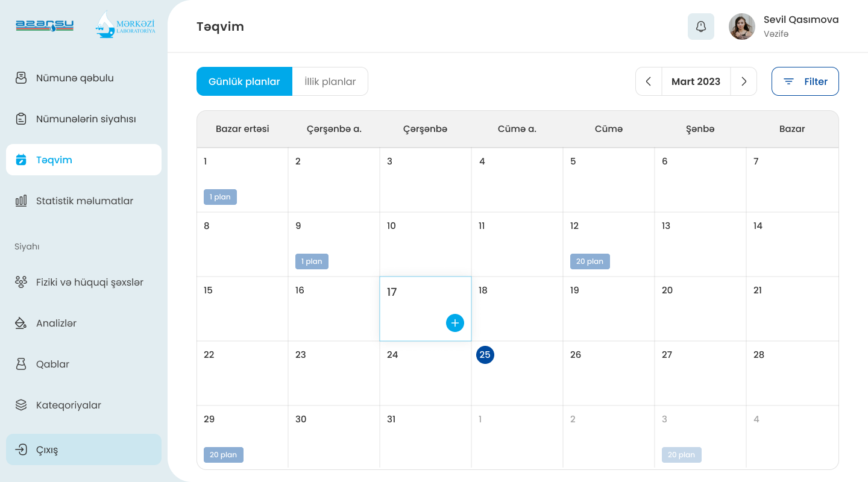Open Statistik məlumatlar chart icon
Screen dimensions: 868x482
pos(21,201)
